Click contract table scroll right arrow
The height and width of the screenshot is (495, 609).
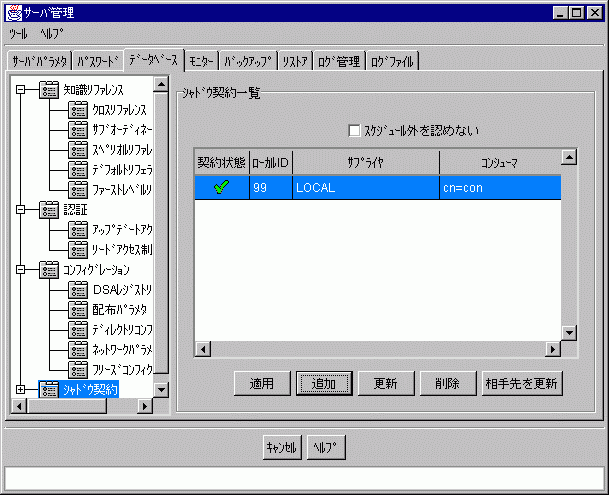click(x=553, y=349)
